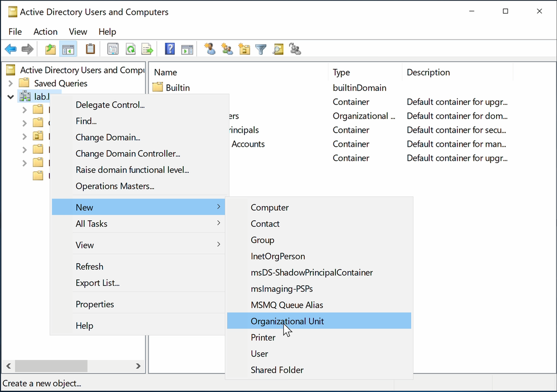This screenshot has height=392, width=557.
Task: Open the View submenu arrow in context menu
Action: 219,244
